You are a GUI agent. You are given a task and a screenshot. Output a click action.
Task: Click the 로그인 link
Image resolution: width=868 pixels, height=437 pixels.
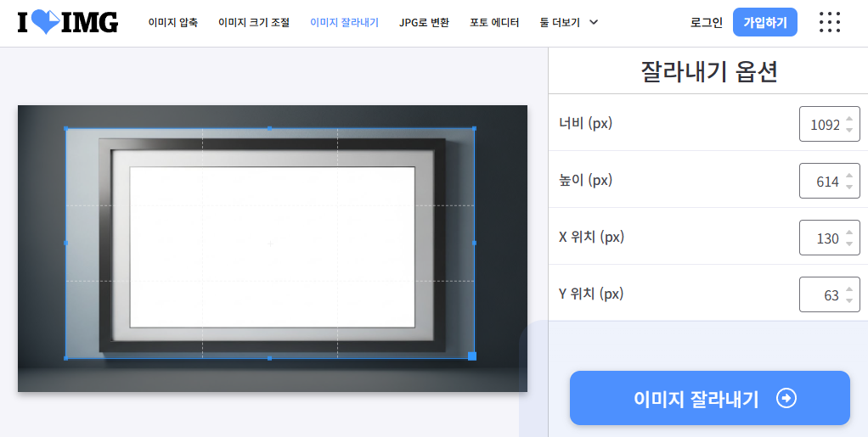(707, 23)
